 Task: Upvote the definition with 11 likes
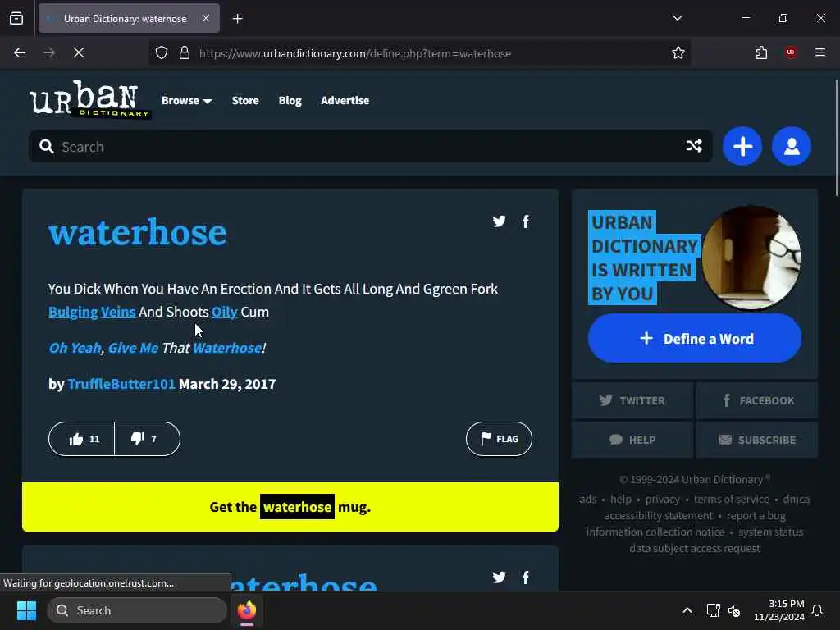[x=82, y=439]
